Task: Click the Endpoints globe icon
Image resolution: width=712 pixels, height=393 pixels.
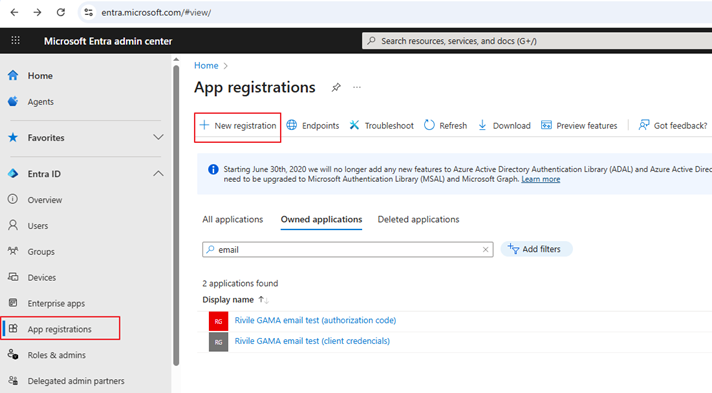Action: click(292, 125)
